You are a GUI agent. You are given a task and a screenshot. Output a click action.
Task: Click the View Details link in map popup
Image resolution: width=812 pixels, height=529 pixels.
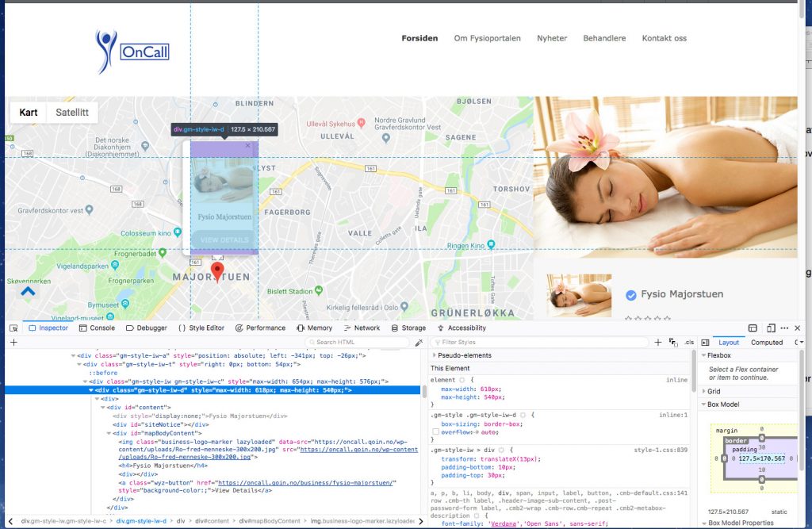coord(224,240)
